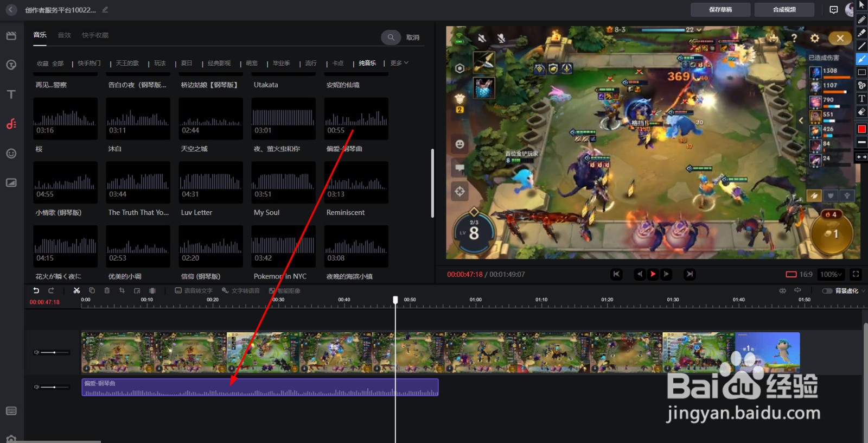Play the preview video

653,274
